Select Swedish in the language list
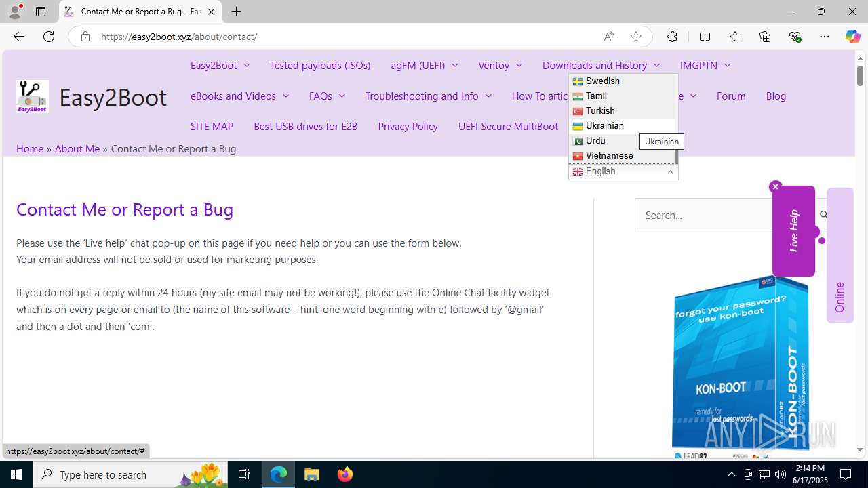Image resolution: width=868 pixels, height=488 pixels. [x=622, y=81]
